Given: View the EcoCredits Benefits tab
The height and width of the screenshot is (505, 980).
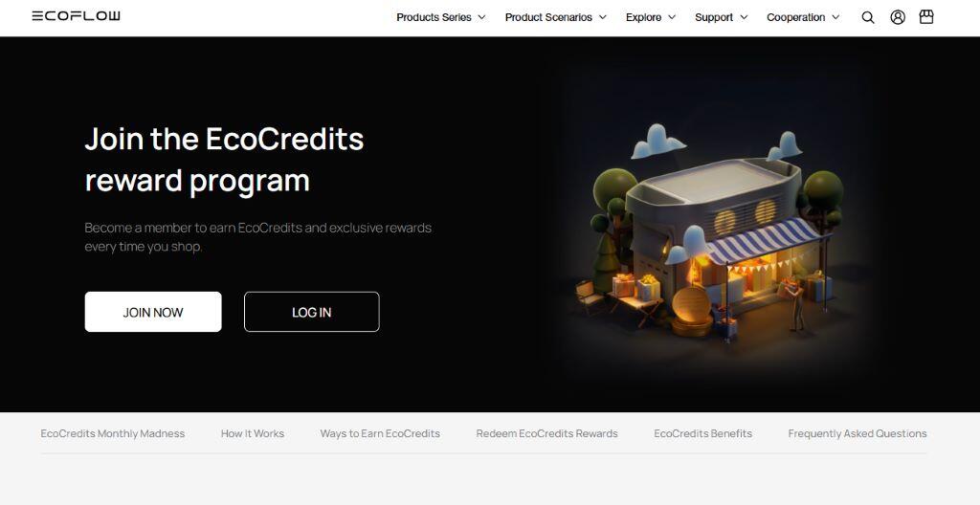Looking at the screenshot, I should pos(703,433).
